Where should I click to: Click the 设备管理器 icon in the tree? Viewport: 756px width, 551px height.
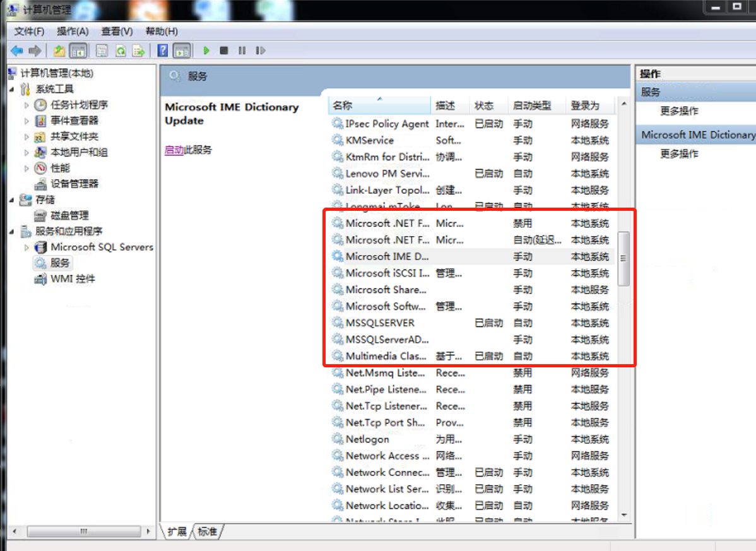coord(40,184)
